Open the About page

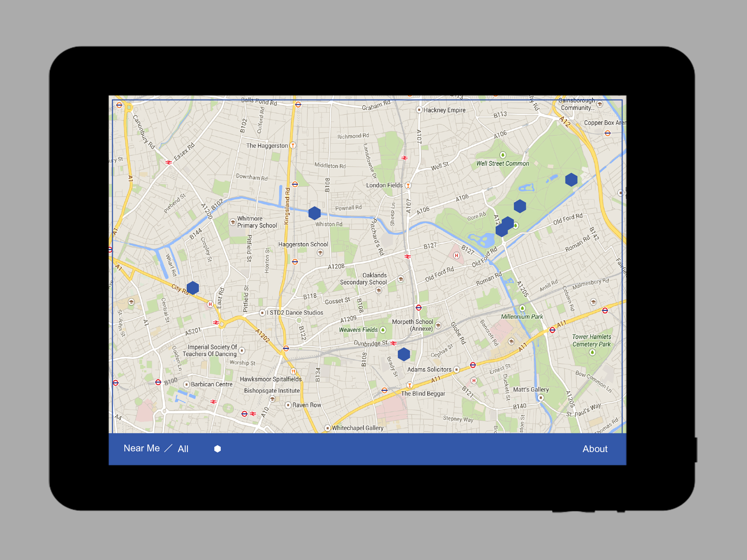(x=595, y=449)
